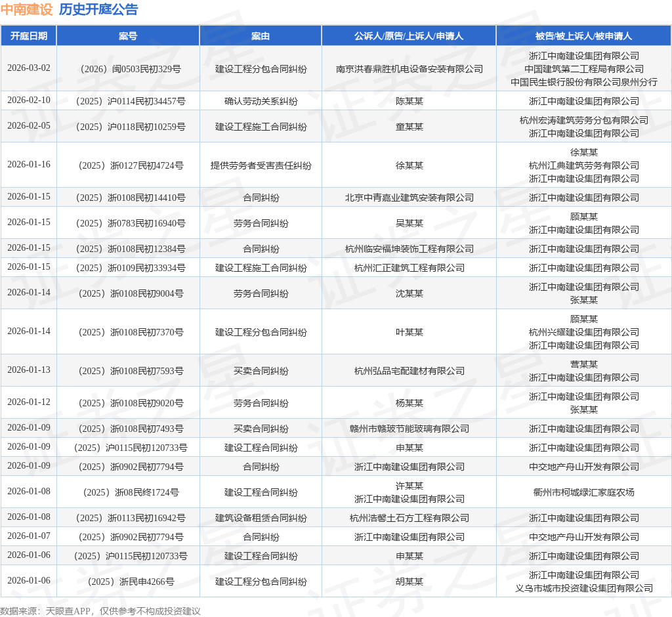
Task: Click plaintiff 陈某某
Action: [x=409, y=101]
